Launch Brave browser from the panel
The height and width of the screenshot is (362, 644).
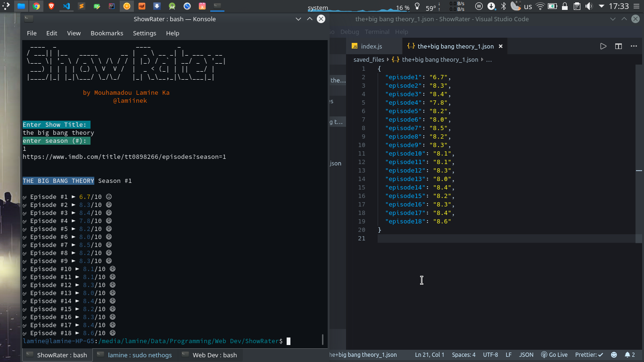51,6
